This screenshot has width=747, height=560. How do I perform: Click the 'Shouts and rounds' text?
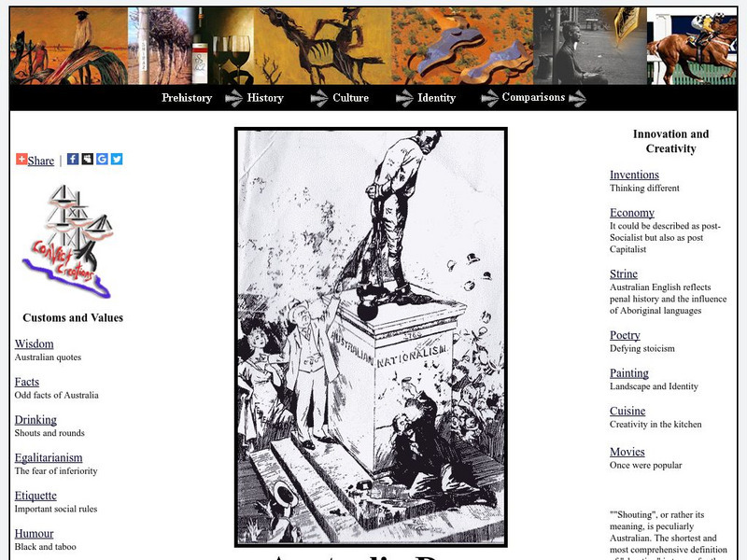coord(49,433)
